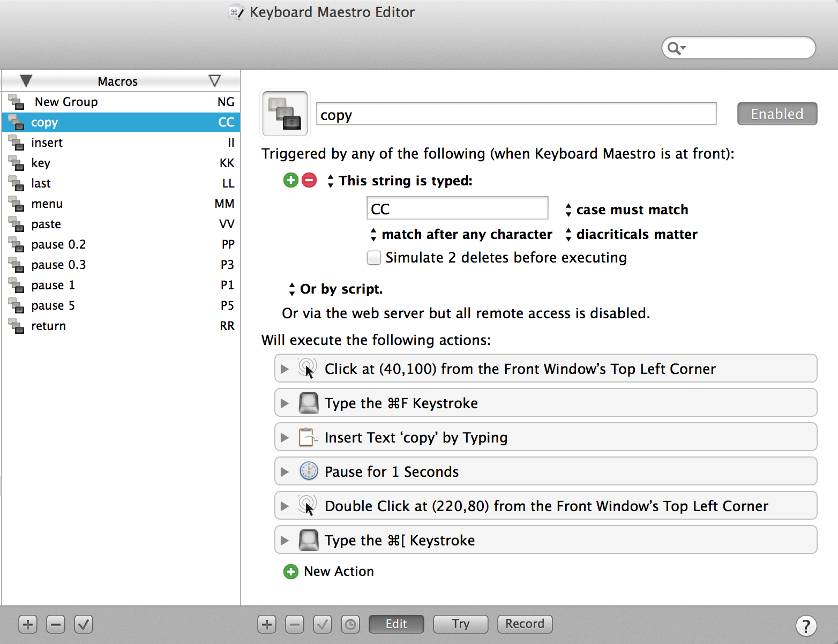Select the pause 5 macro
838x644 pixels.
coord(121,305)
